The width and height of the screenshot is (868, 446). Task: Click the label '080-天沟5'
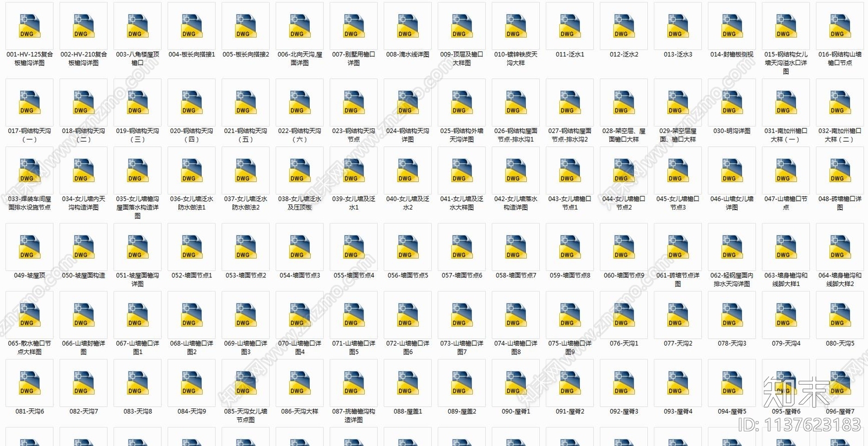tap(840, 343)
